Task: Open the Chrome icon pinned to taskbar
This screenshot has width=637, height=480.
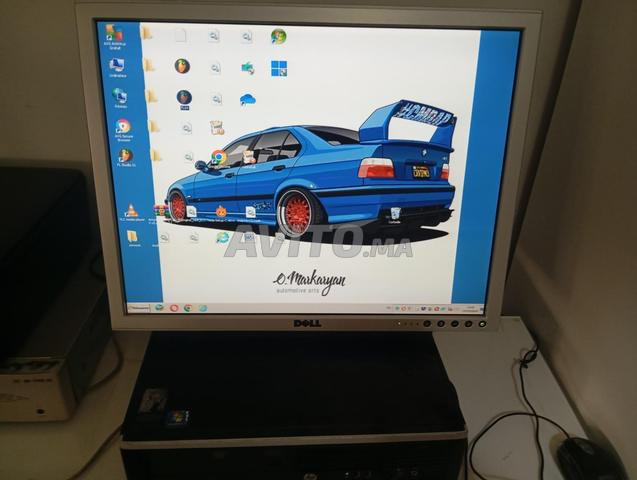Action: [188, 308]
